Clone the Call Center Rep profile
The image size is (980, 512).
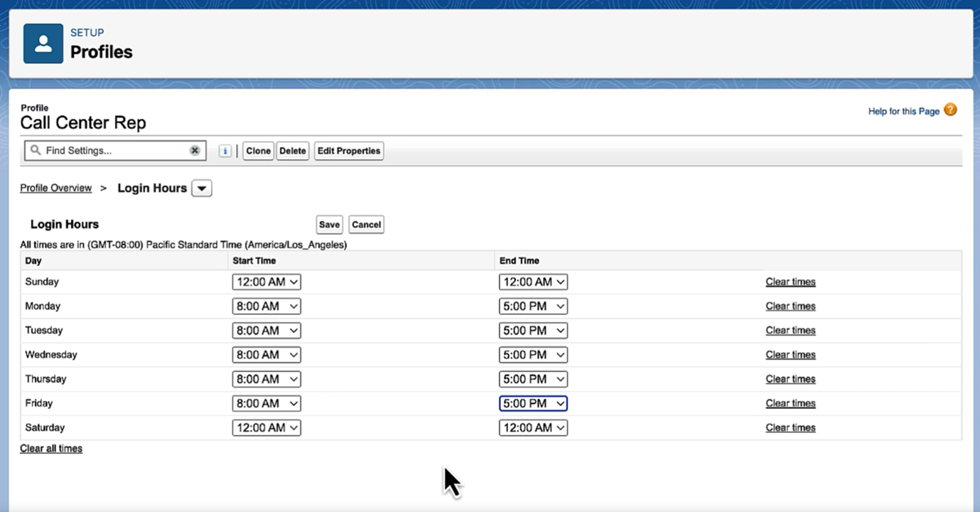(x=258, y=151)
